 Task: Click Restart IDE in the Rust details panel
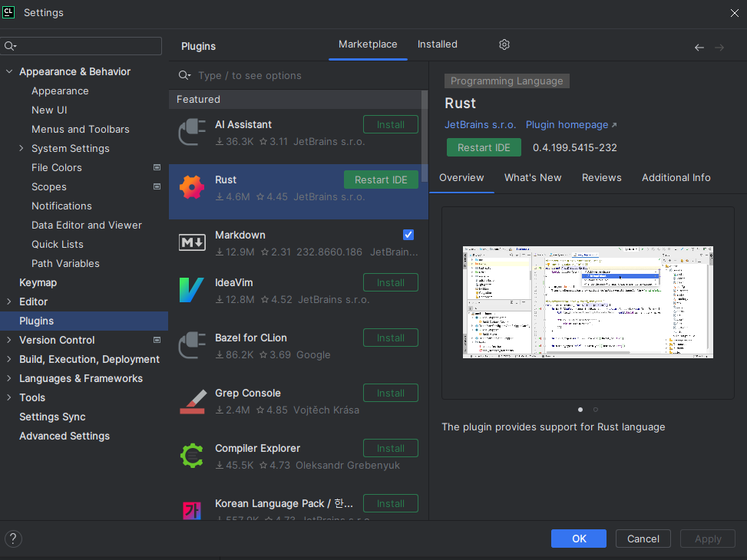(x=484, y=147)
